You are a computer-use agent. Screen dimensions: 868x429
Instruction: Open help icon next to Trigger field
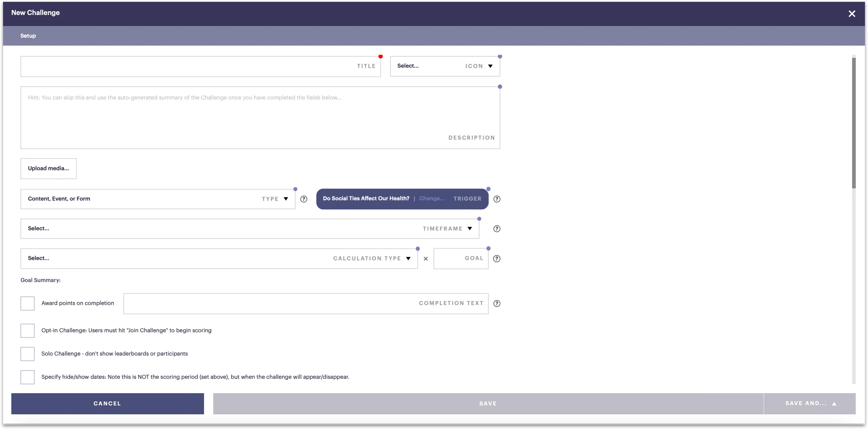coord(497,199)
